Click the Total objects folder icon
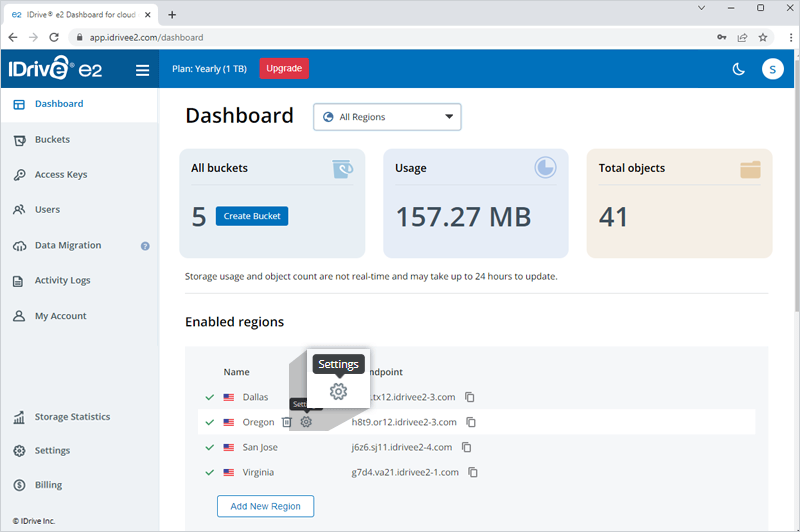 tap(751, 169)
